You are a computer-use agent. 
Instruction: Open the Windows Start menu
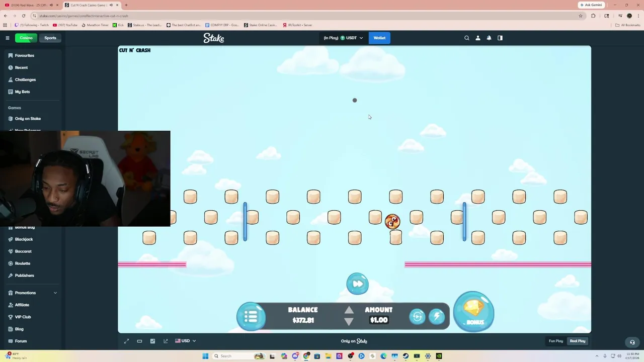[205, 356]
